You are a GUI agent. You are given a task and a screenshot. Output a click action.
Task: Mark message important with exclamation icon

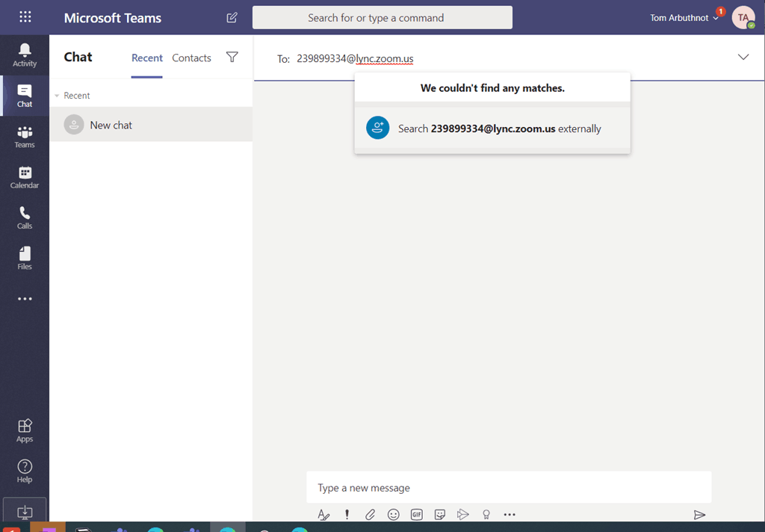347,514
